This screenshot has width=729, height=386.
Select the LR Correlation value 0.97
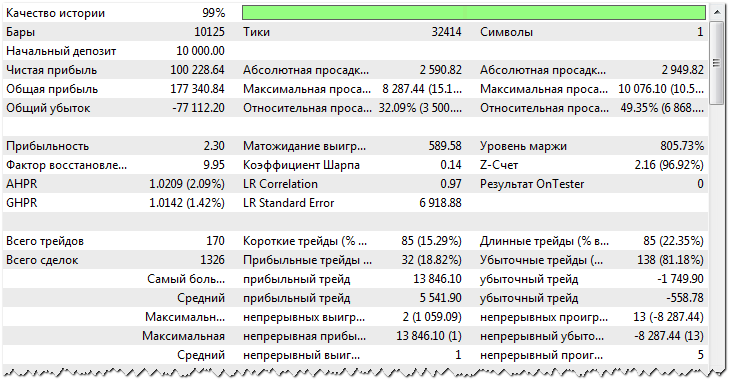(451, 184)
